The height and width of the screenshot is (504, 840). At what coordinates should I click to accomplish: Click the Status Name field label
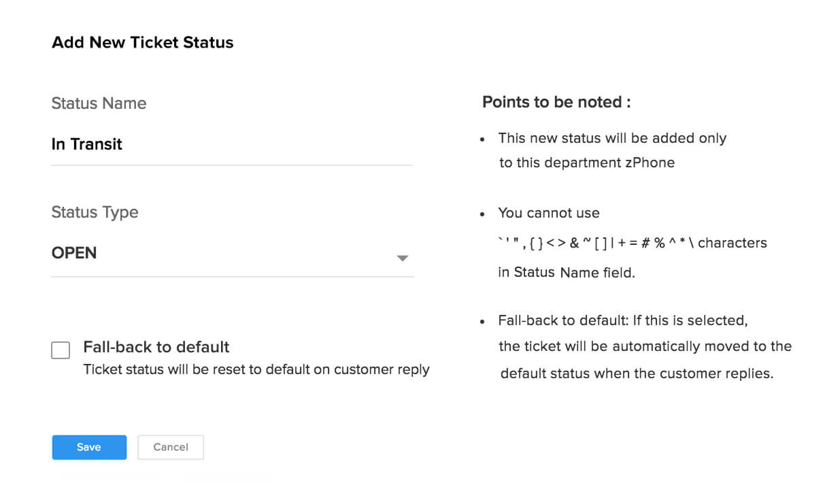point(99,103)
